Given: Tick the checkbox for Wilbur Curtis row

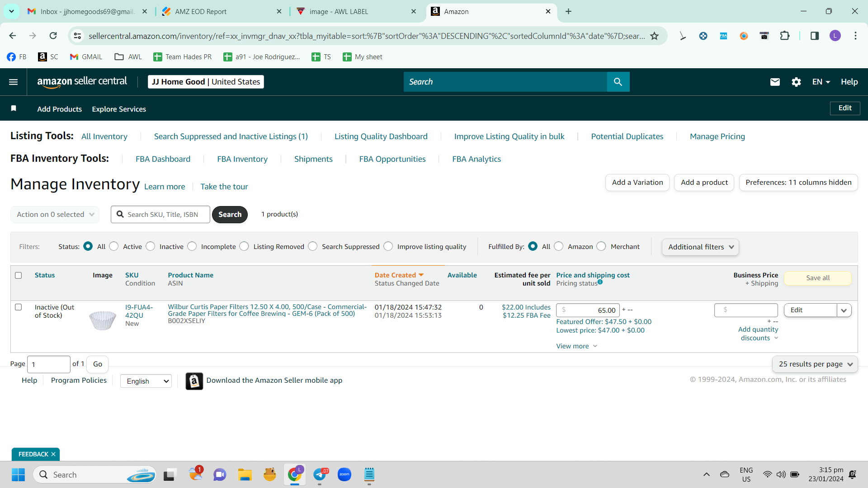Looking at the screenshot, I should 19,307.
